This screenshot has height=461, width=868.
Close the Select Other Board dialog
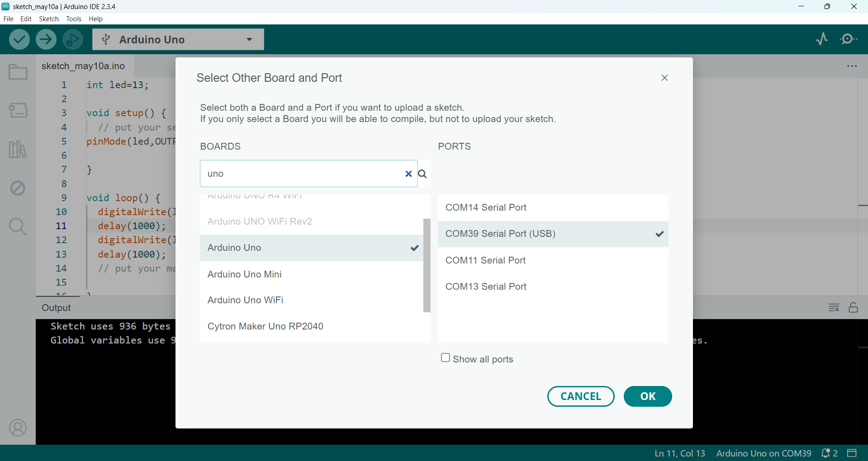click(664, 78)
